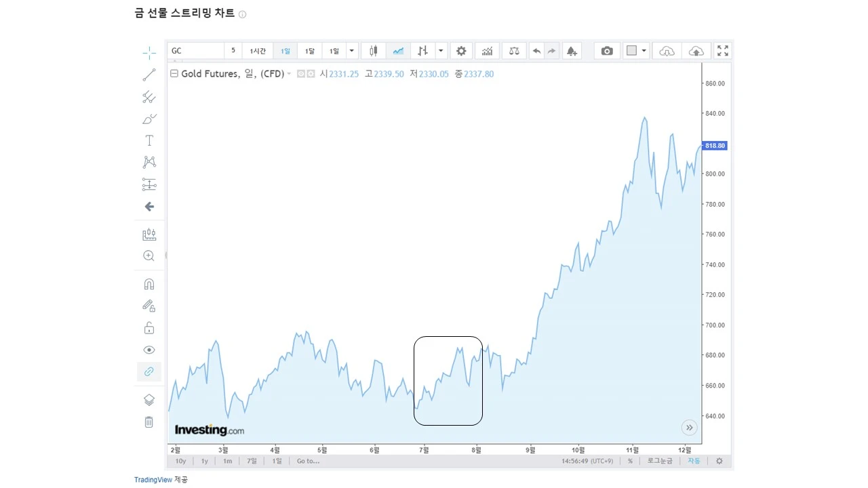Select the trend line drawing tool
Image resolution: width=868 pixels, height=488 pixels.
tap(149, 75)
